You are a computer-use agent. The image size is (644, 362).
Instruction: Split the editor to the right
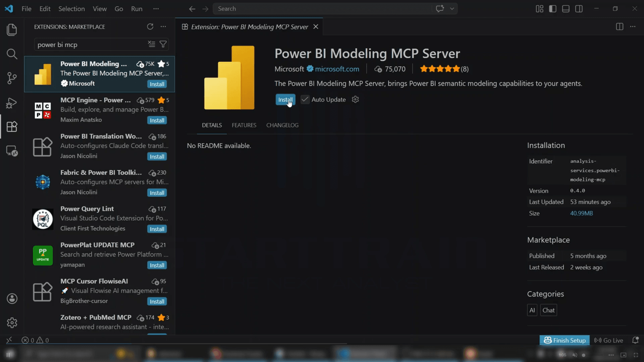[x=620, y=27]
